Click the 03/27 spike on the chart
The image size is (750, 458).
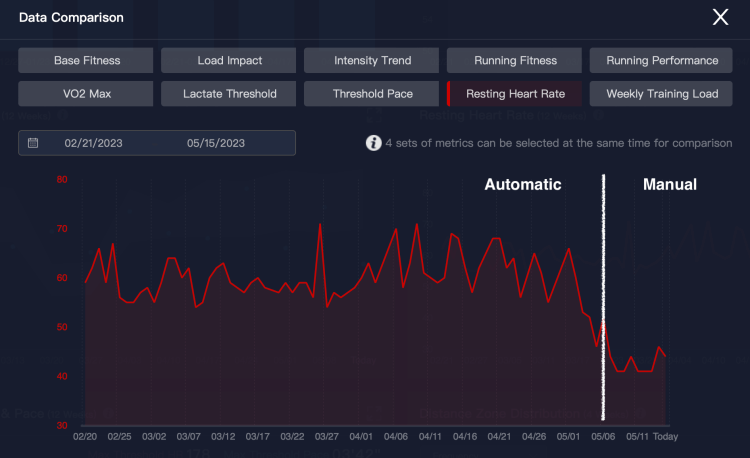pos(320,224)
